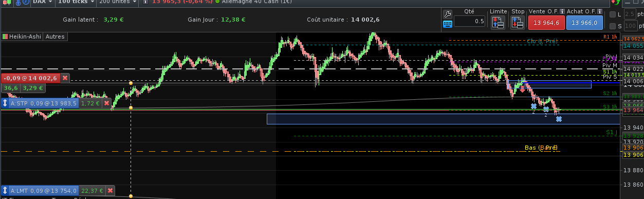This screenshot has height=199, width=644.
Task: Click the Clo (J. Pré) label
Action: pyautogui.click(x=542, y=41)
